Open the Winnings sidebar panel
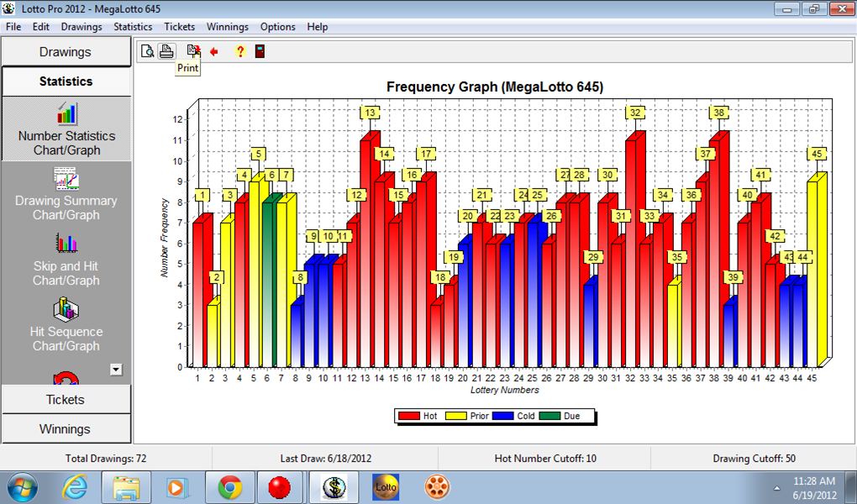 (66, 429)
